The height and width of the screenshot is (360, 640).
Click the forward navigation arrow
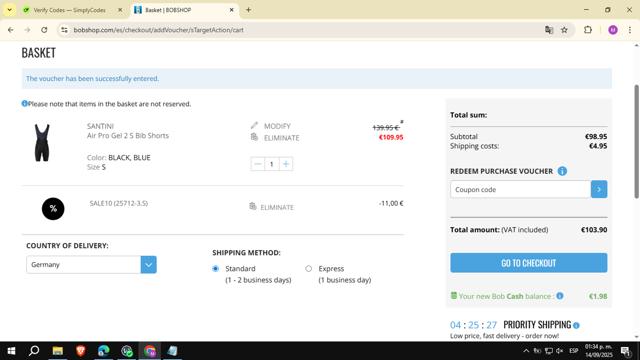coord(27,30)
